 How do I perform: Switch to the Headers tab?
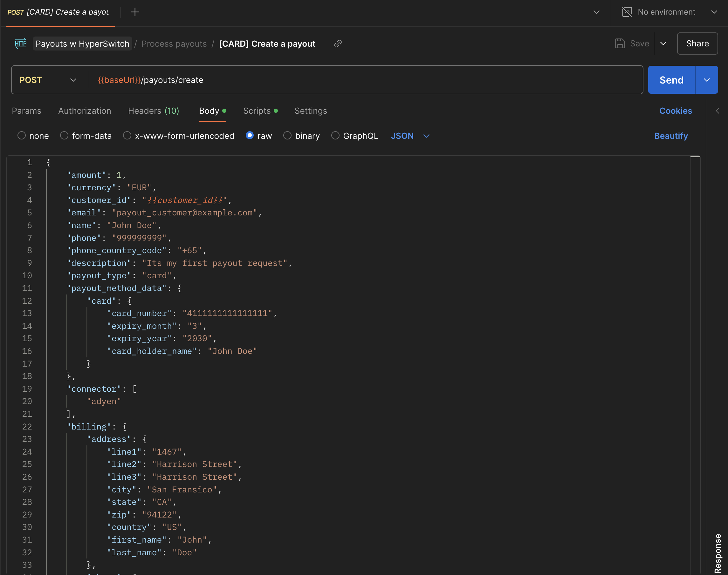pos(153,111)
